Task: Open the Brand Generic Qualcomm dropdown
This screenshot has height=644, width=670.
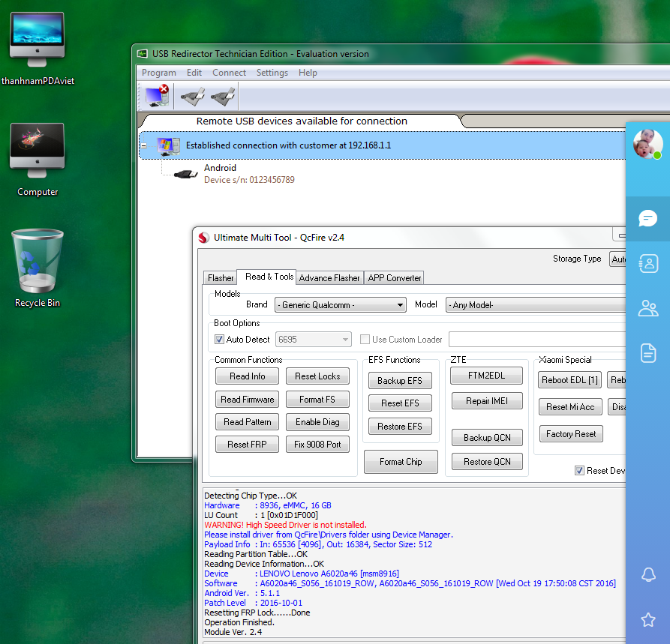Action: (x=340, y=305)
